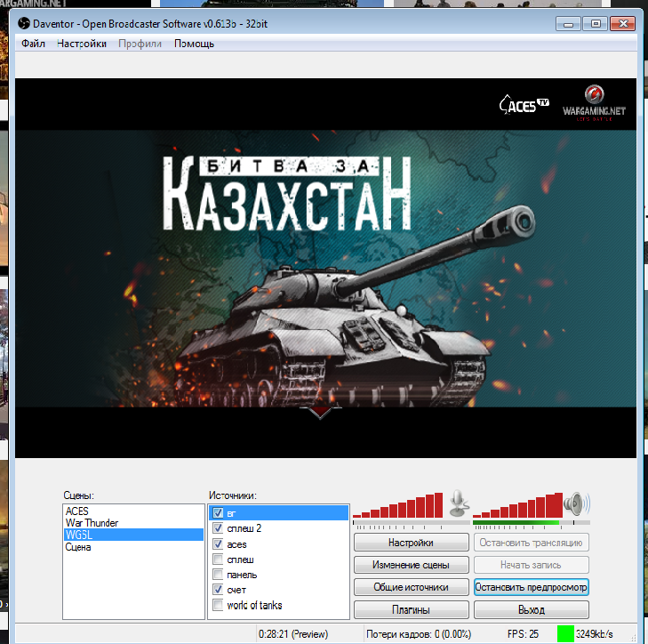Enable the "world of tanks" source checkbox
The image size is (648, 644).
click(218, 605)
